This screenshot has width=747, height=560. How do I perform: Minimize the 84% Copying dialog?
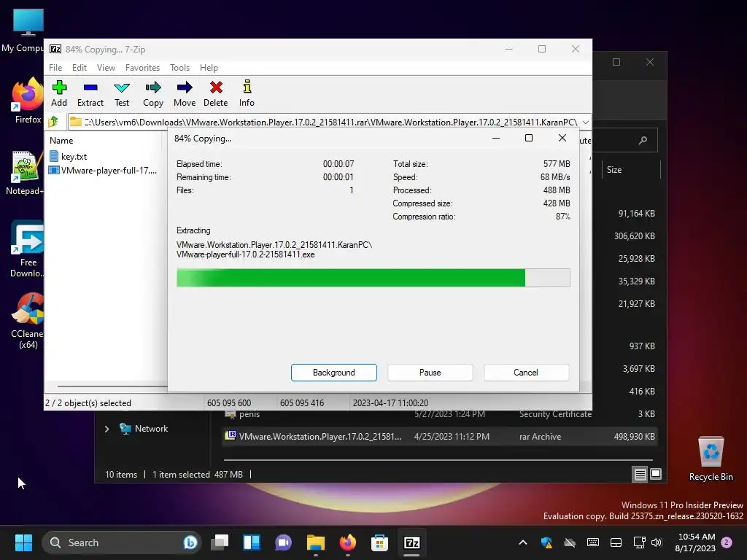click(x=496, y=138)
